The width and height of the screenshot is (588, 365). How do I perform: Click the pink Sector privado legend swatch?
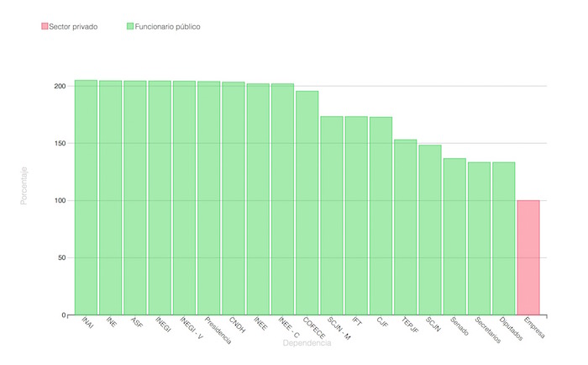[x=45, y=27]
